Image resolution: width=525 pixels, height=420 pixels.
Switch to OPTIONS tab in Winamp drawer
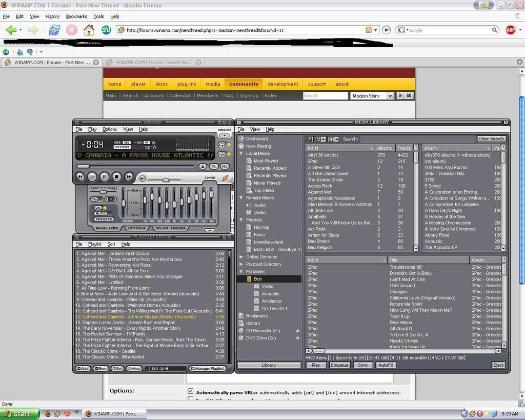[136, 228]
